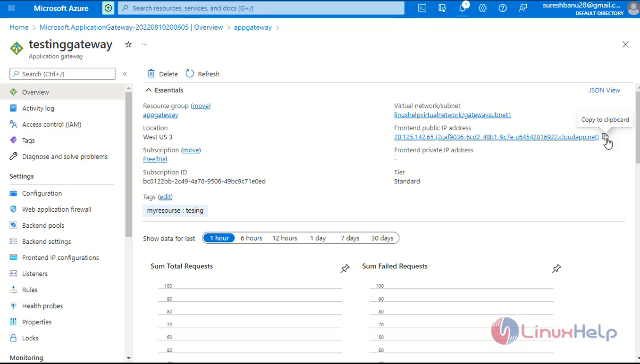Open linuxhelpvirtualnetwork/gatewaysubnet1 link
The width and height of the screenshot is (640, 364).
[x=453, y=115]
